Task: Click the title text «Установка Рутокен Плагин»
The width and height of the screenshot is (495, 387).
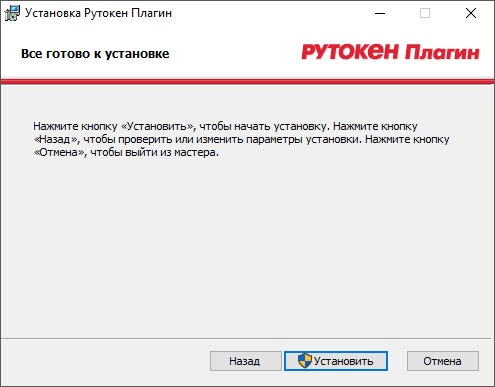Action: coord(98,13)
